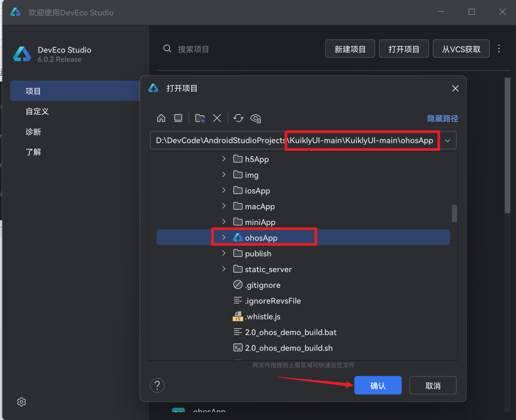The width and height of the screenshot is (516, 420).
Task: Create a new folder icon
Action: (200, 118)
